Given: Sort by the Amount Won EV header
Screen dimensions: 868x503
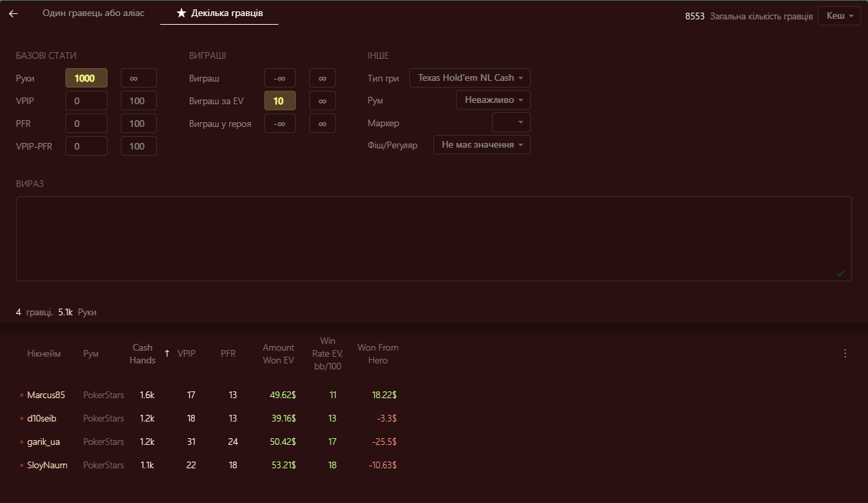Looking at the screenshot, I should (278, 353).
